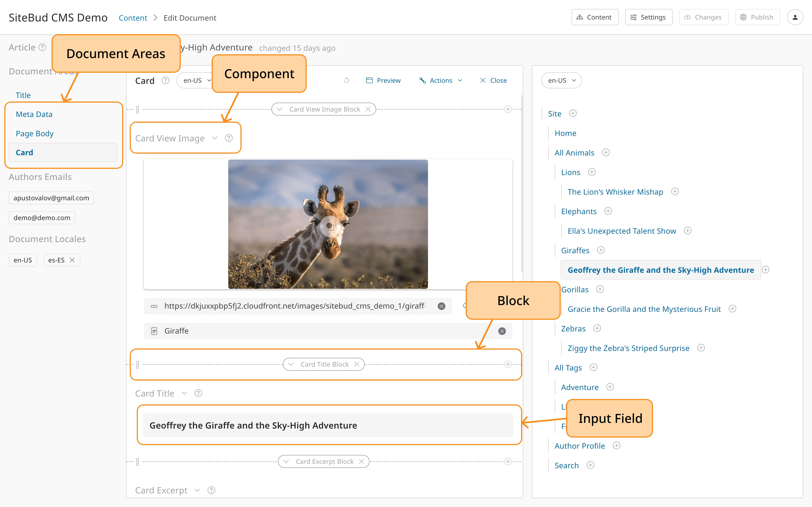
Task: Click into the Card Title input field
Action: tap(328, 426)
